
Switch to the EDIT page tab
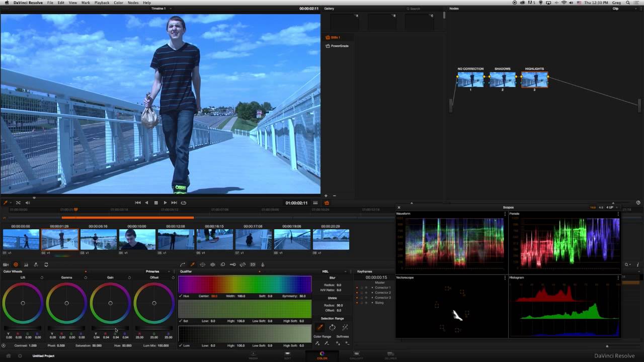288,355
